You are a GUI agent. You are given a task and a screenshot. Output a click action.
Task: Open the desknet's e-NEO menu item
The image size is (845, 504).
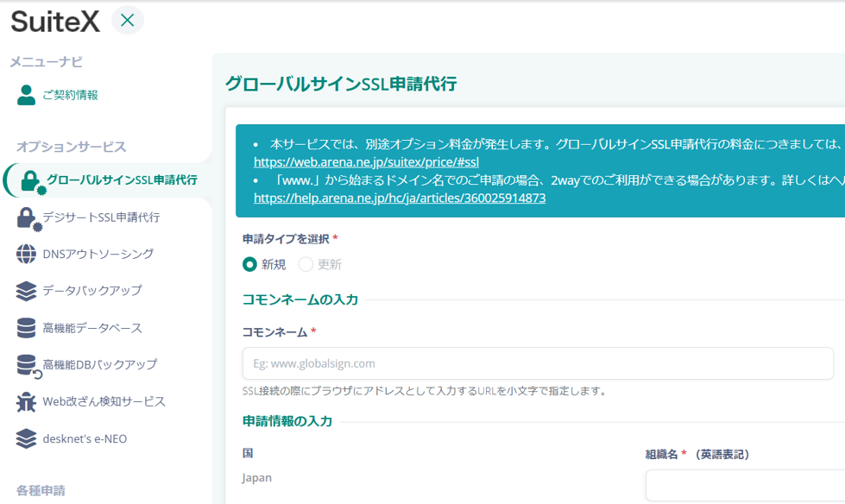click(x=85, y=438)
